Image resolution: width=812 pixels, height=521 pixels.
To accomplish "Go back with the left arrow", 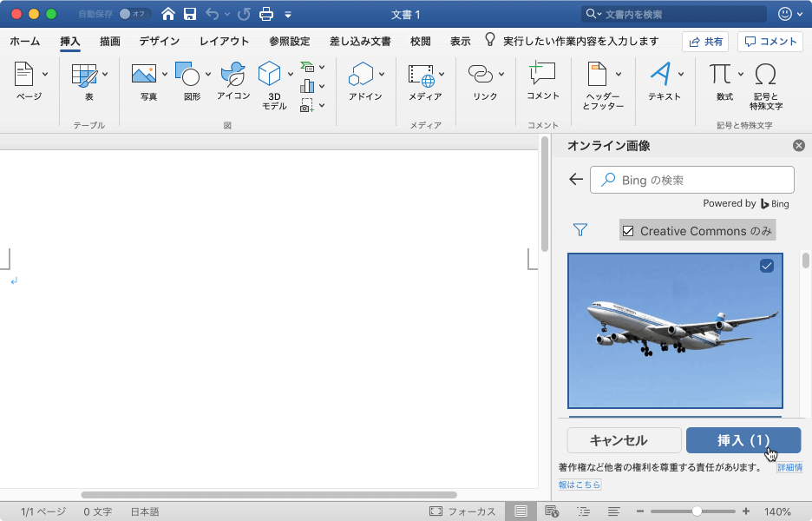I will pos(576,180).
